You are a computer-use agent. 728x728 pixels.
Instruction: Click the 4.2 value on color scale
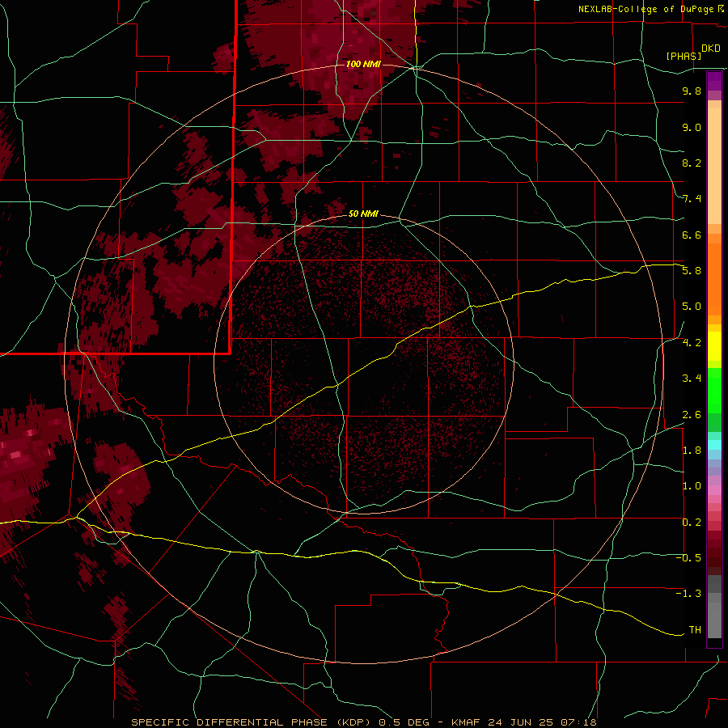tap(692, 343)
